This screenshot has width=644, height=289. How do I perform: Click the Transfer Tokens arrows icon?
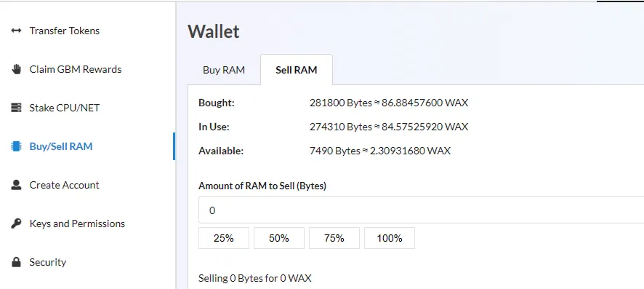tap(16, 31)
